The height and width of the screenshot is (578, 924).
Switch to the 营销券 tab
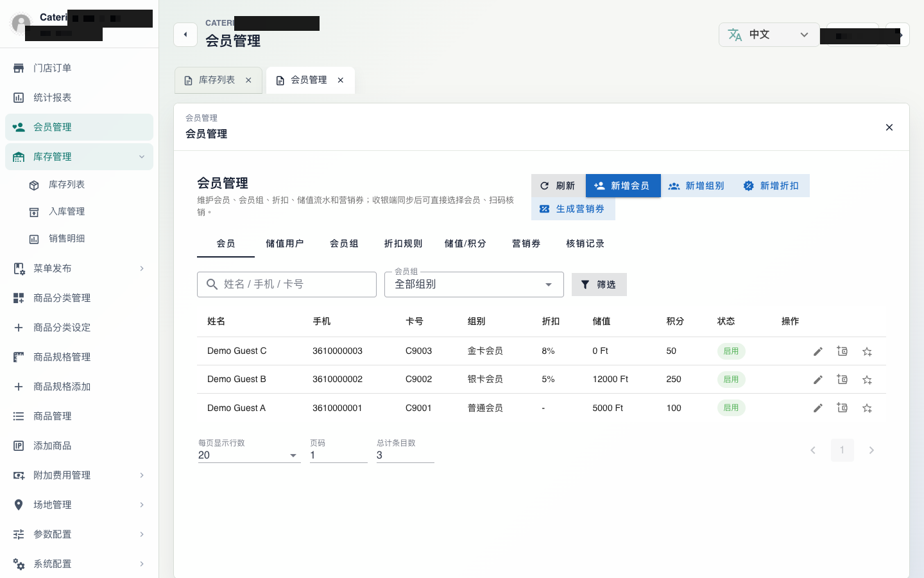tap(526, 244)
